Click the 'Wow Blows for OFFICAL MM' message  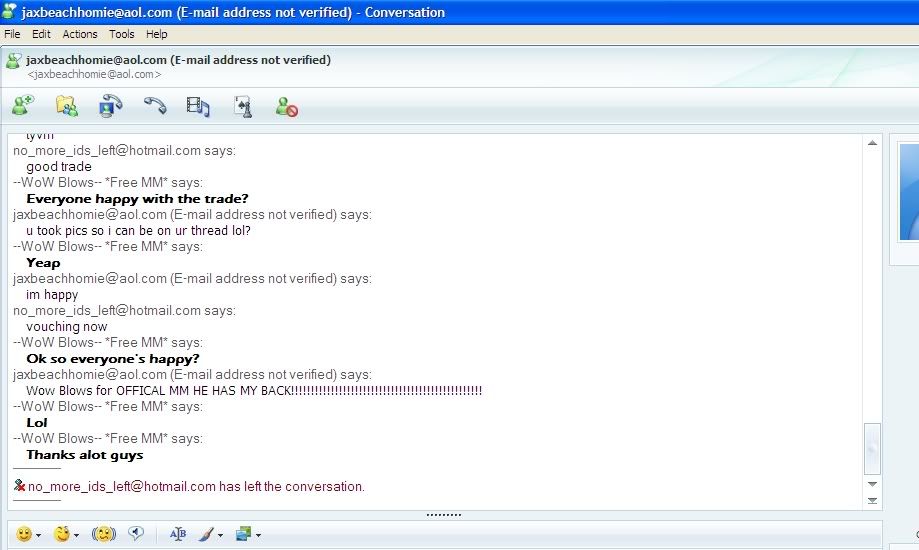click(x=254, y=391)
